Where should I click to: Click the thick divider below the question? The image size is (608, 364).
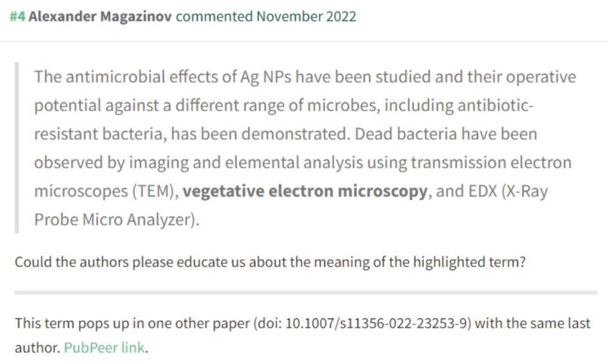pos(306,293)
